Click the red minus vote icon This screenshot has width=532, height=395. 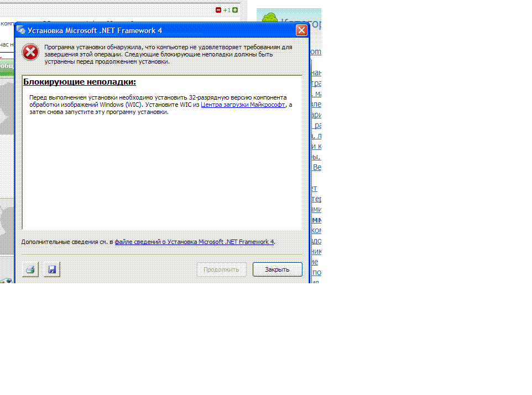point(218,10)
